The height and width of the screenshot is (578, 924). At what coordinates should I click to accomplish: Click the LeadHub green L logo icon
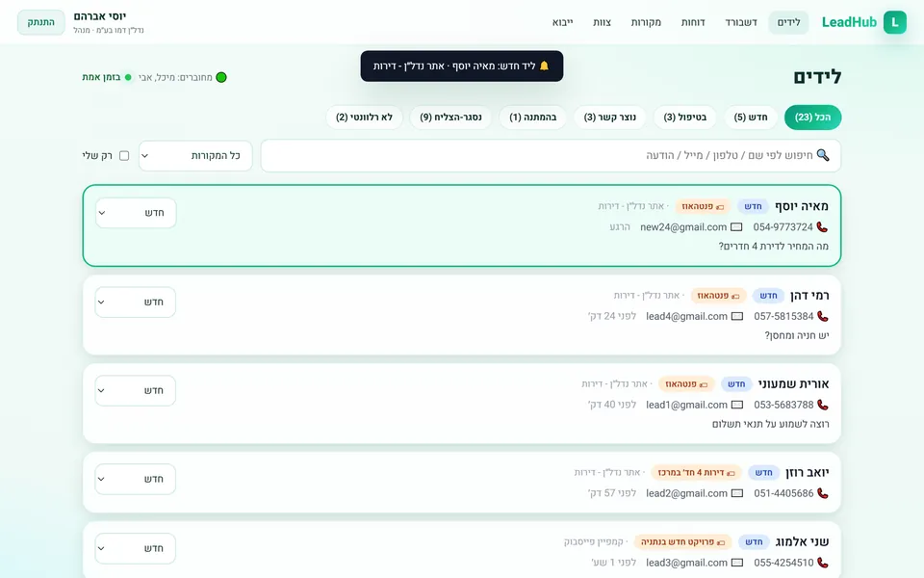(x=894, y=22)
